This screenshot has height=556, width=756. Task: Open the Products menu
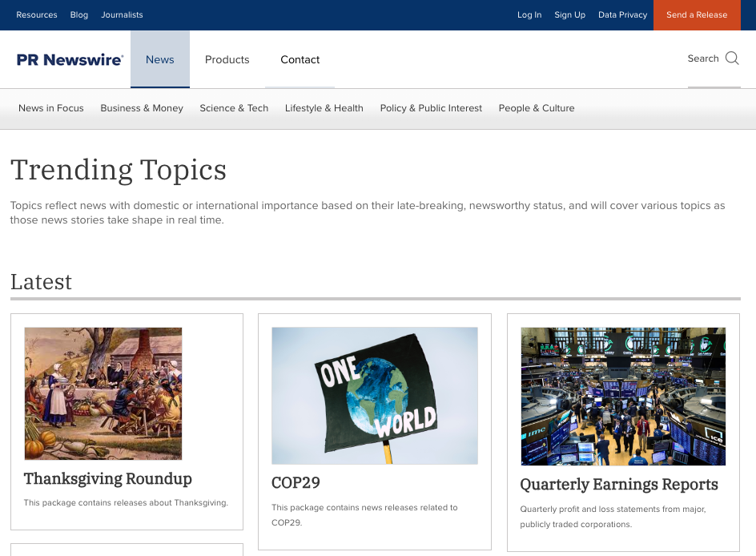[x=227, y=60]
